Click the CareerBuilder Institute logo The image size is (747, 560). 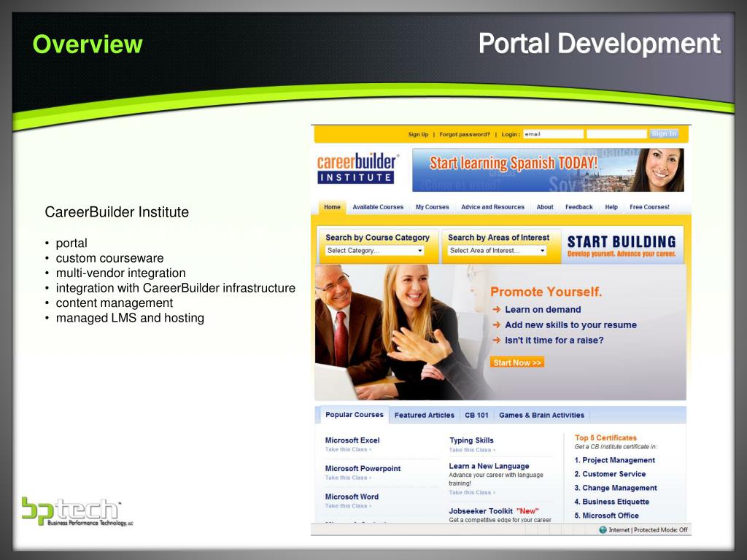[357, 168]
